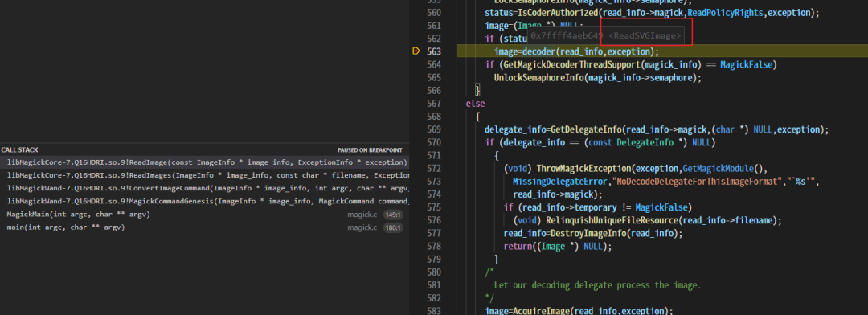
Task: Click the 149:1 line badge for MagickMain
Action: coord(393,215)
